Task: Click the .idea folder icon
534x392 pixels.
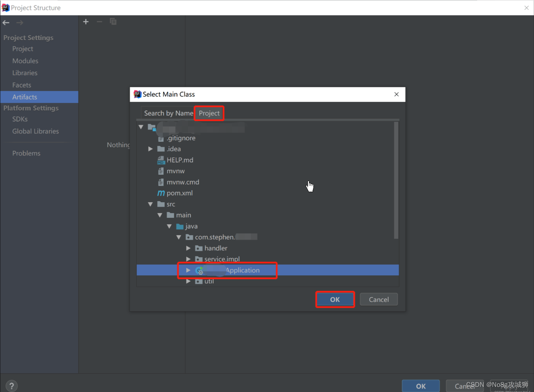Action: point(161,149)
